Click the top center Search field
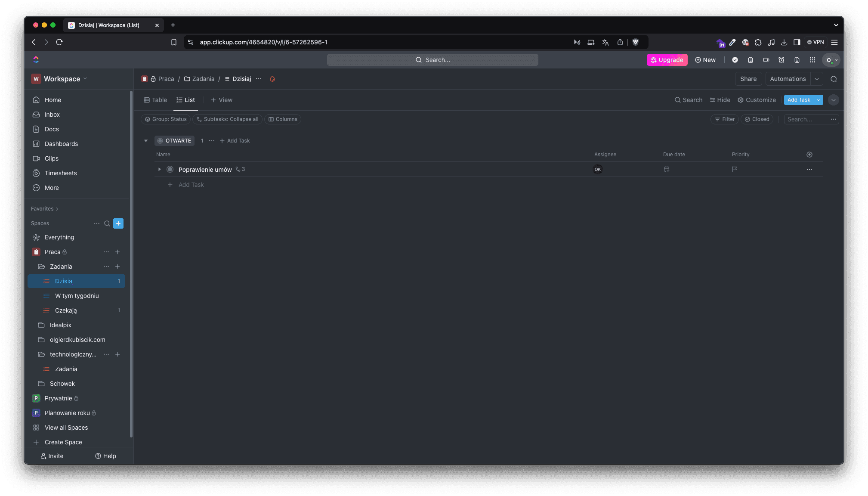This screenshot has width=868, height=496. tap(432, 60)
